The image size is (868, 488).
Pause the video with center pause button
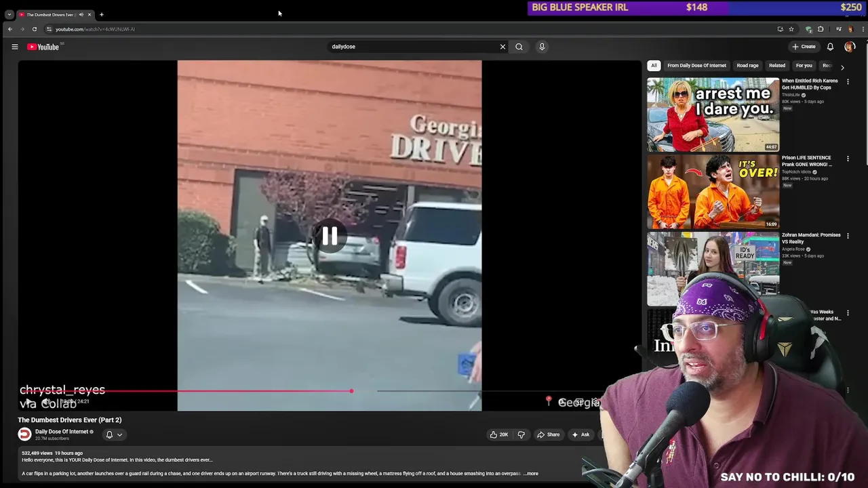(x=330, y=236)
